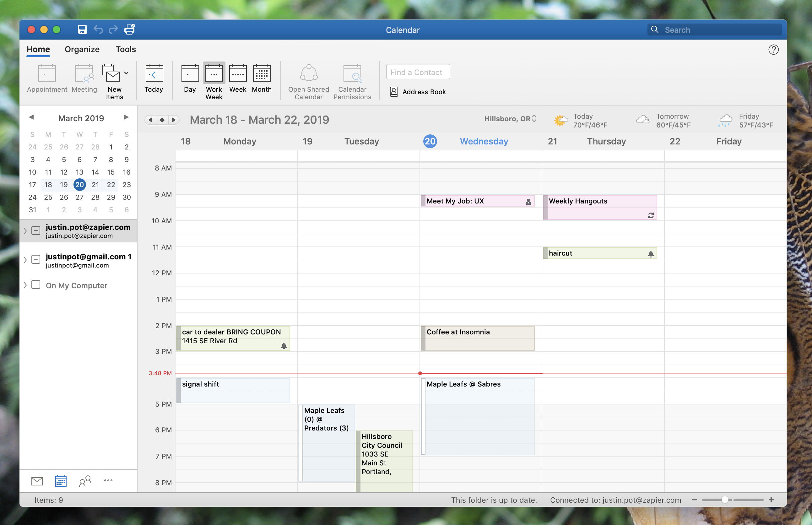This screenshot has height=525, width=812.
Task: Open the Organize tab in ribbon
Action: click(x=82, y=49)
